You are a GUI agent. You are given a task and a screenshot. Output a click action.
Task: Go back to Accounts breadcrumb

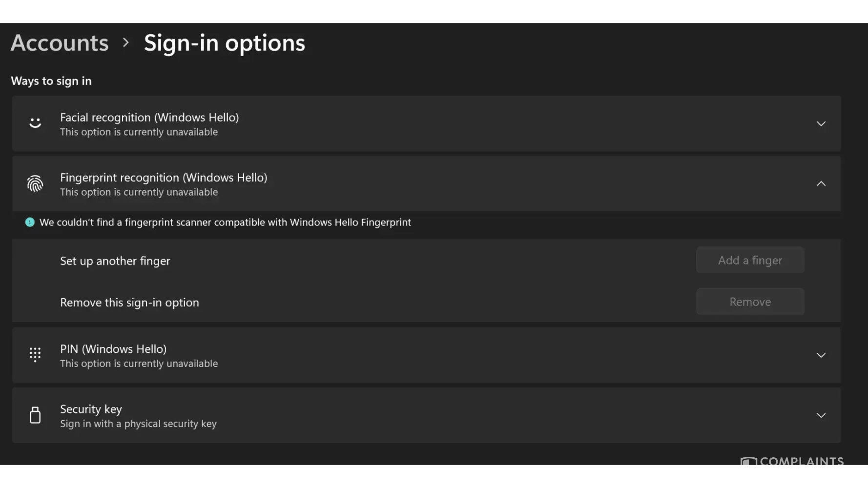pos(60,43)
